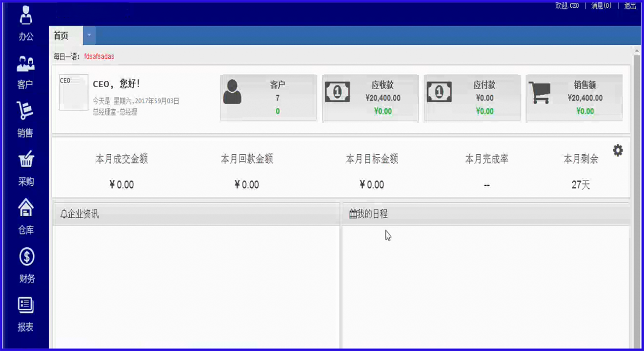Click the 客户 person summary card
Viewport: 644px width, 351px height.
tap(269, 97)
